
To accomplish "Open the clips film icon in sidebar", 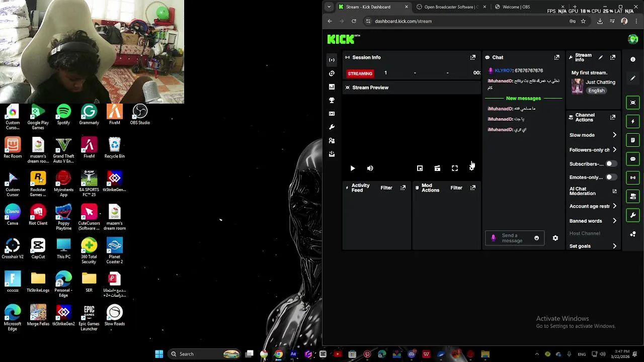I will 332,114.
